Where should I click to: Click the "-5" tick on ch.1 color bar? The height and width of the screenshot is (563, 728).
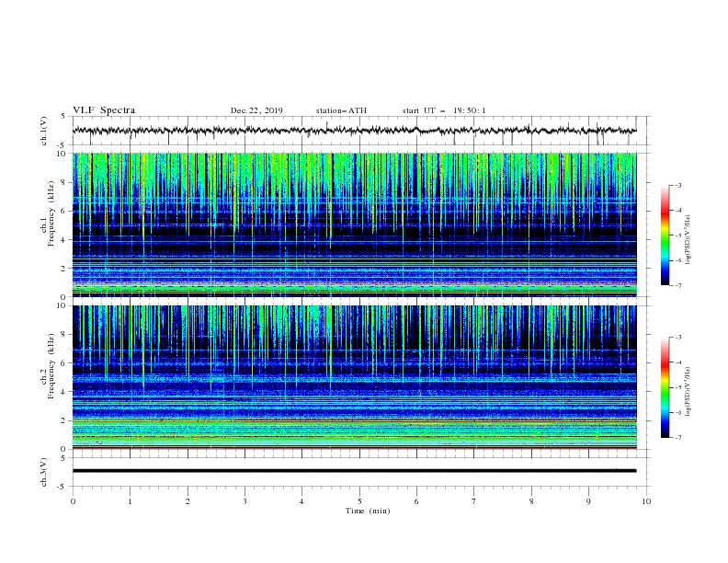(678, 236)
